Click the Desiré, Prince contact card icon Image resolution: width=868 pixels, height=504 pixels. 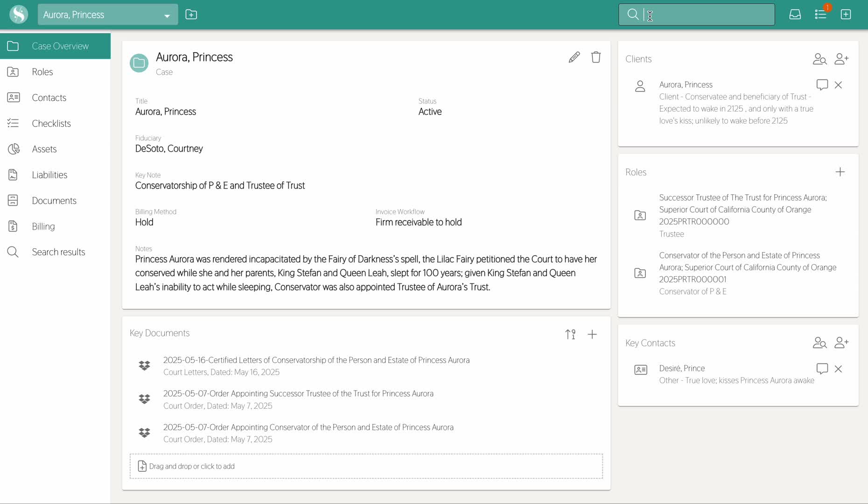tap(641, 370)
